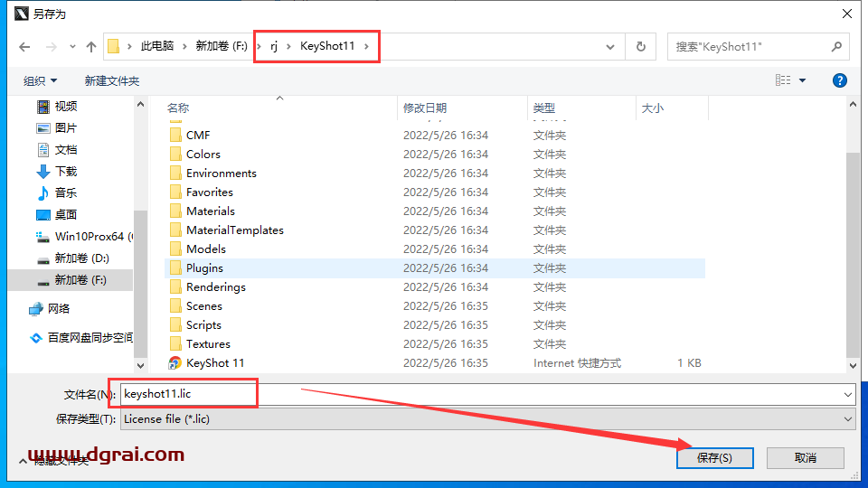Image resolution: width=868 pixels, height=488 pixels.
Task: Expand the address bar history dropdown
Action: click(612, 46)
